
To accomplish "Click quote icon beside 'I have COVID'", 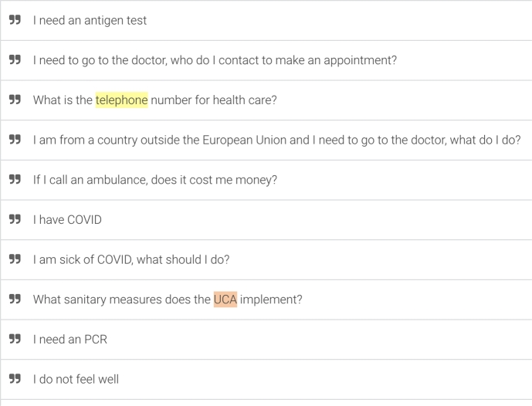I will 15,219.
